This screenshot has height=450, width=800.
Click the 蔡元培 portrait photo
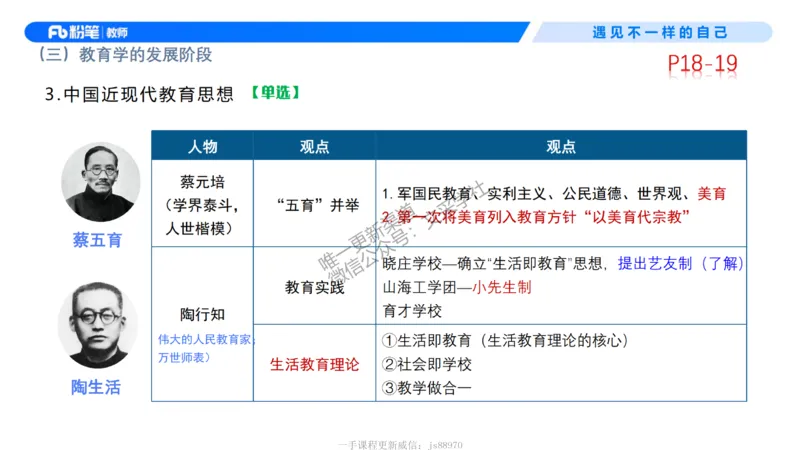[100, 182]
